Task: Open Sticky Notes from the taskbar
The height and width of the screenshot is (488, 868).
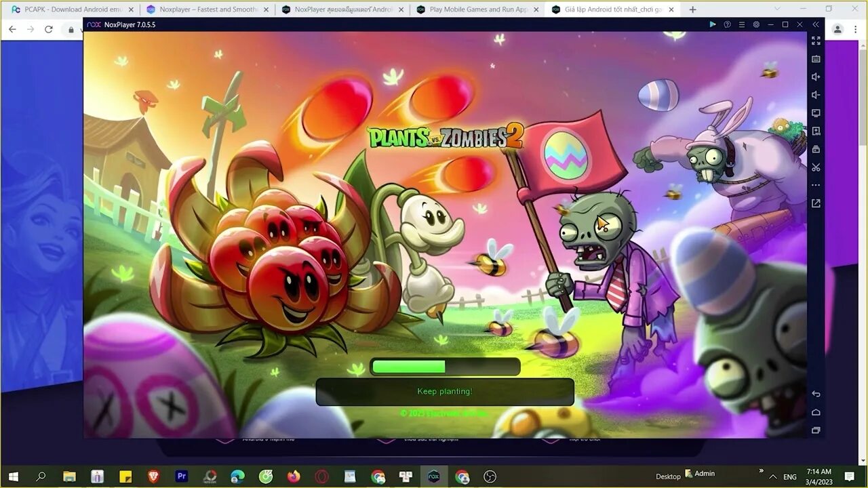Action: [x=125, y=476]
